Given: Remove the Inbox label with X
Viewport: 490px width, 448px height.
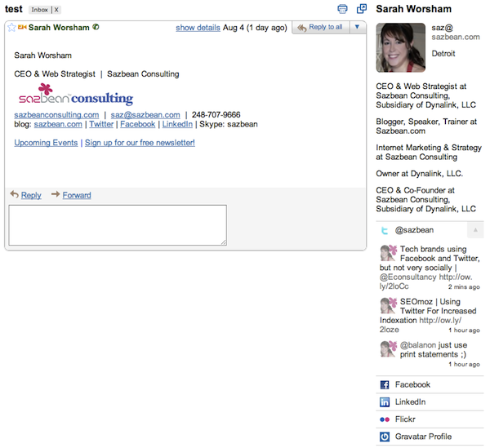Looking at the screenshot, I should (x=57, y=10).
